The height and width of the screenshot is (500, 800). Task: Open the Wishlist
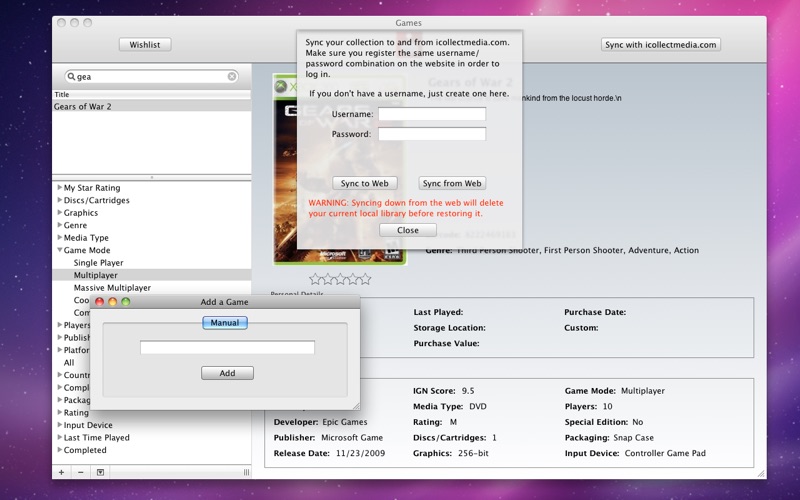tap(145, 45)
